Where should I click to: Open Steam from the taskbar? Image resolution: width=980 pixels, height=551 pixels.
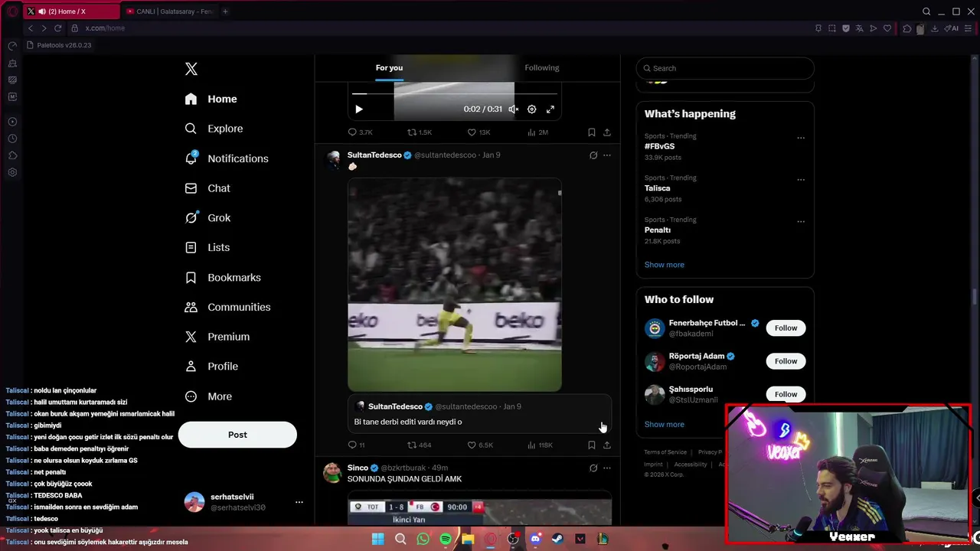point(557,540)
